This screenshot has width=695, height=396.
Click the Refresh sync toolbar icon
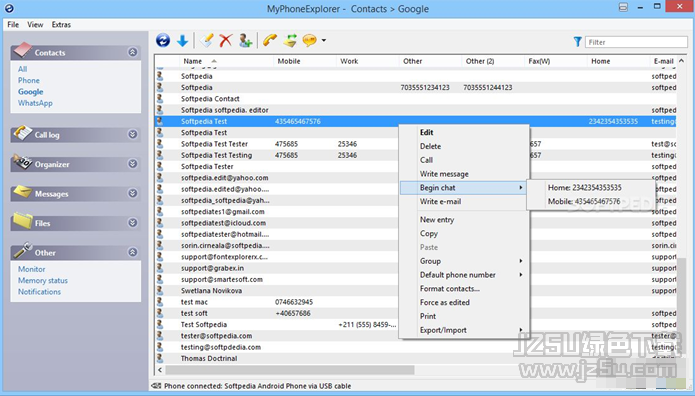(163, 40)
